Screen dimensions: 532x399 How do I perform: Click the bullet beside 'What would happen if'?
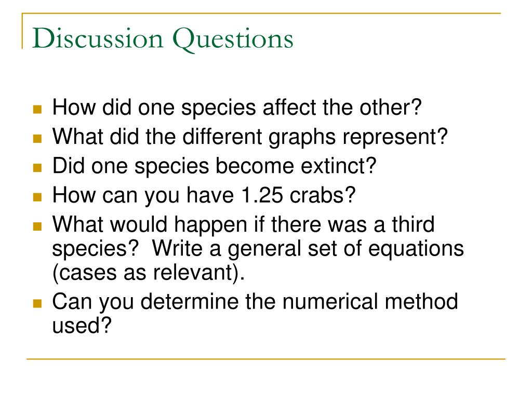pyautogui.click(x=37, y=226)
